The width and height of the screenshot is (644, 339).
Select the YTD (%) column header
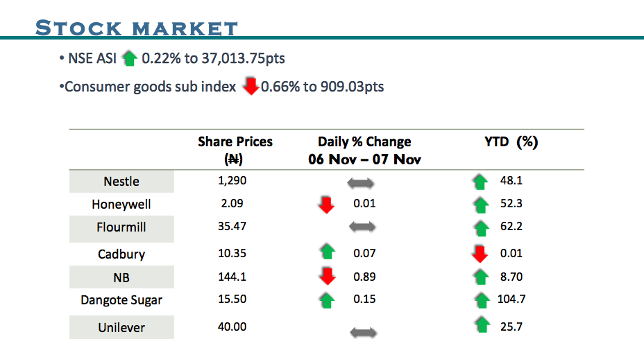[511, 141]
